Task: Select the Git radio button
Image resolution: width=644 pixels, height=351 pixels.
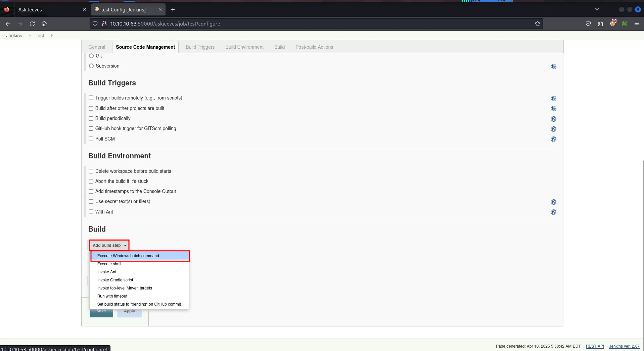Action: tap(91, 56)
